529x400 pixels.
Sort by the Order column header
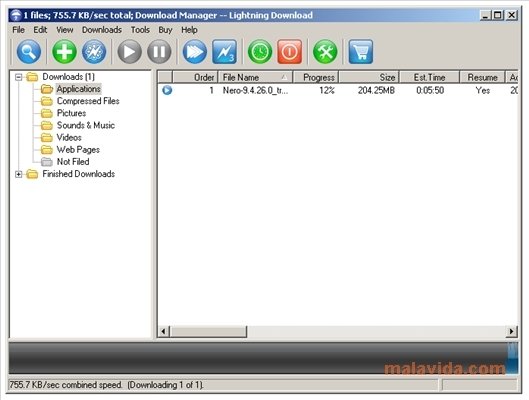click(195, 77)
